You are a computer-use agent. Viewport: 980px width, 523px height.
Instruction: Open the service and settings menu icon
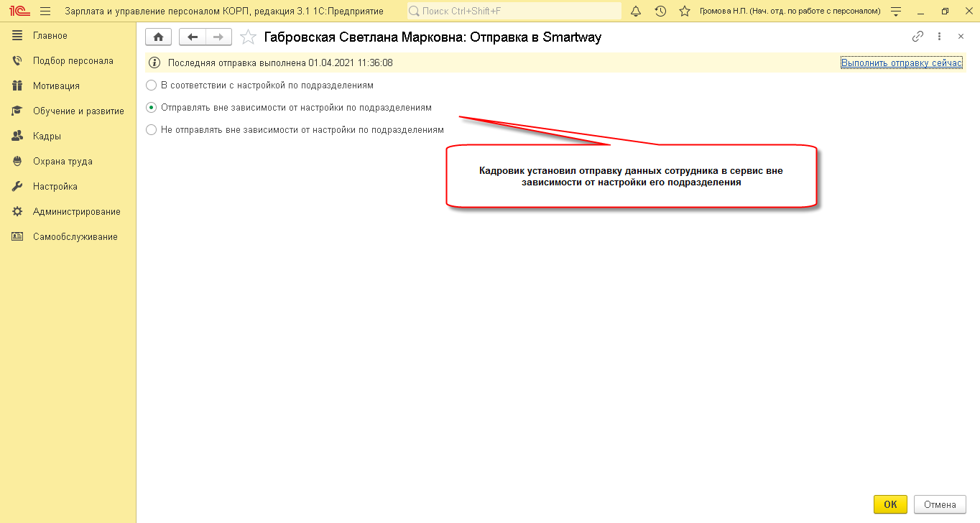pos(896,11)
